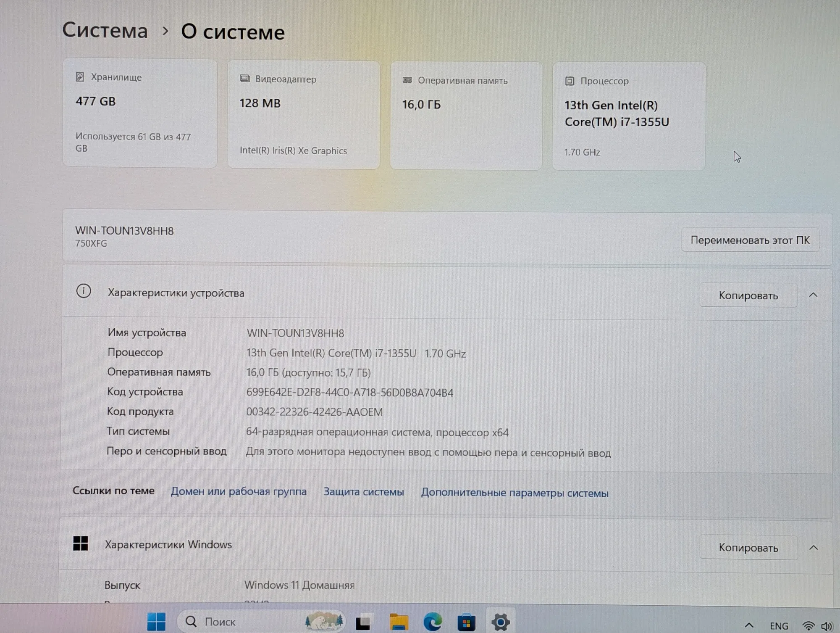Click the device ID 699E642E-D2F8-44C0-A718-56D0B8A704B4
Viewport: 840px width, 633px height.
[x=349, y=393]
